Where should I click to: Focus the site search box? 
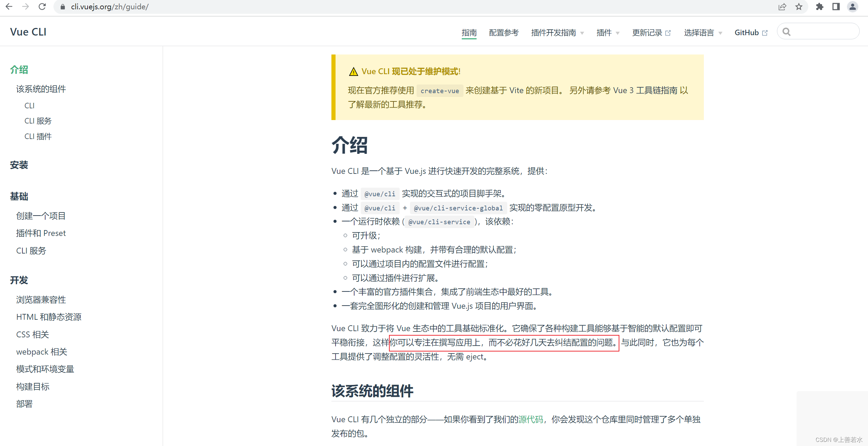[x=818, y=31]
